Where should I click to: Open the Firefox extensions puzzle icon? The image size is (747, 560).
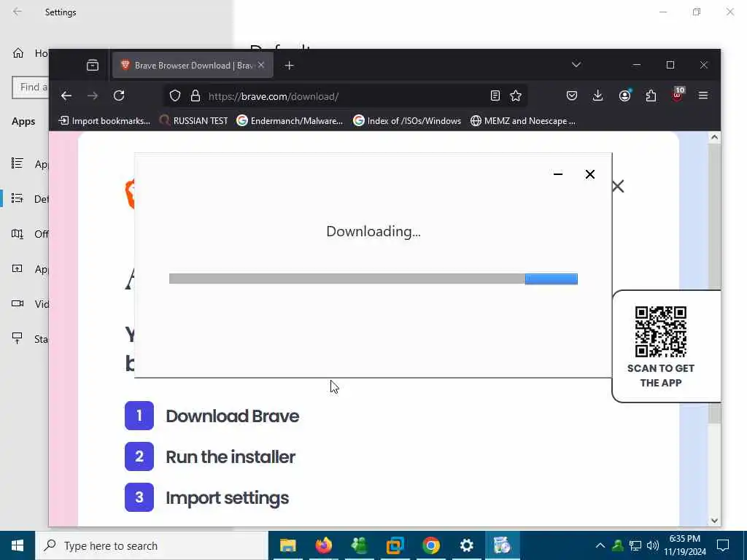[651, 96]
